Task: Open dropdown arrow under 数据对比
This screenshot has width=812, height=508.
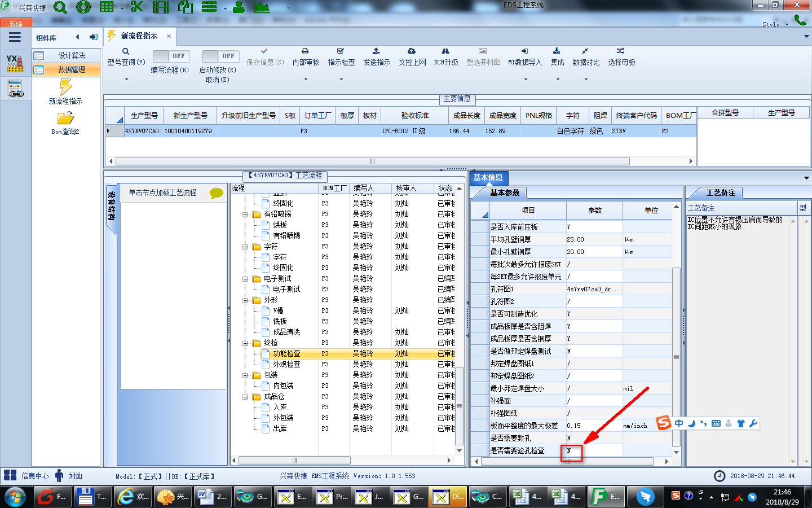Action: point(586,80)
